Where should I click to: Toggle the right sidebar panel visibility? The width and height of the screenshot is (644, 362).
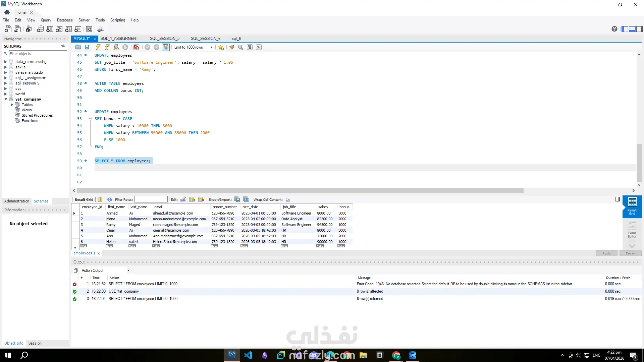click(640, 29)
